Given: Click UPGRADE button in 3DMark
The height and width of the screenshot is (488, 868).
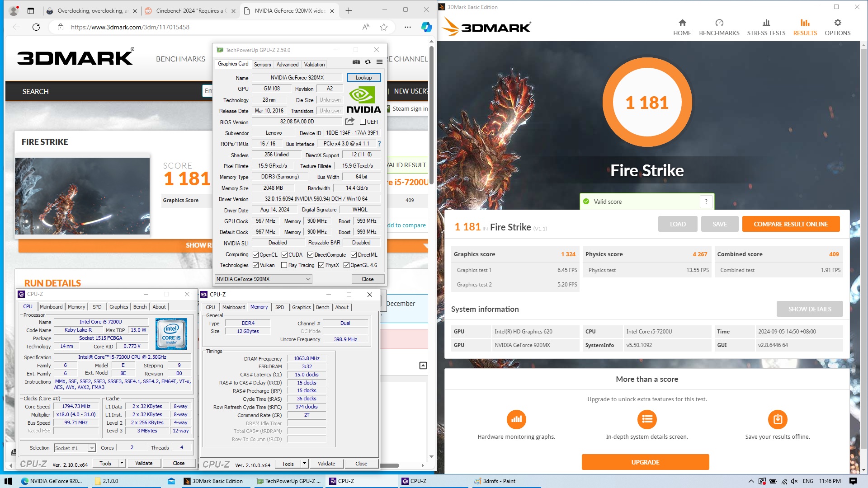Looking at the screenshot, I should pyautogui.click(x=645, y=462).
